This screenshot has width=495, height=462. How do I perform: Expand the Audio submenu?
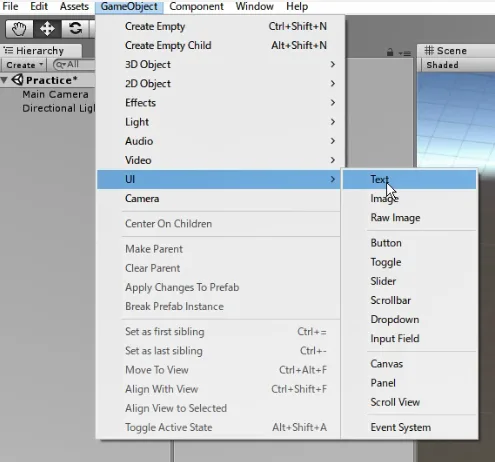[219, 141]
